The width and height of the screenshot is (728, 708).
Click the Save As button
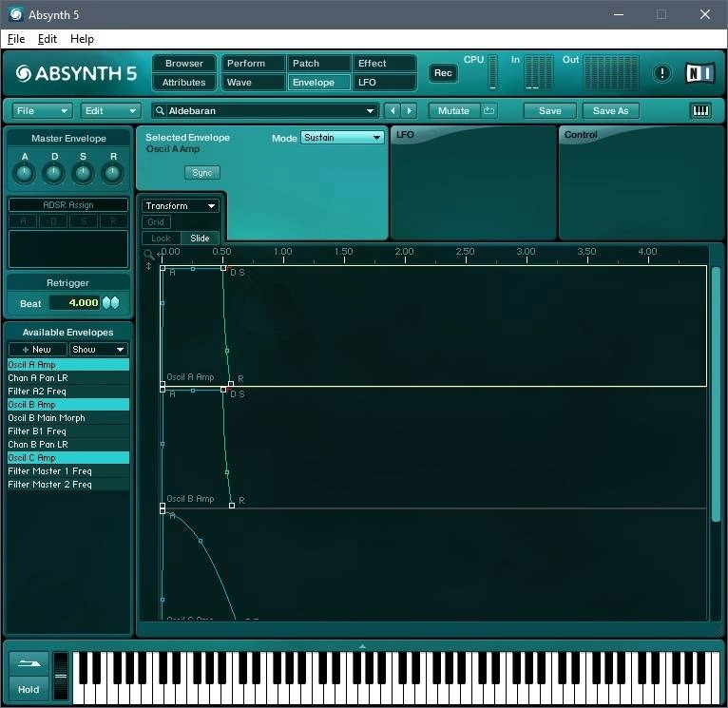pyautogui.click(x=610, y=110)
